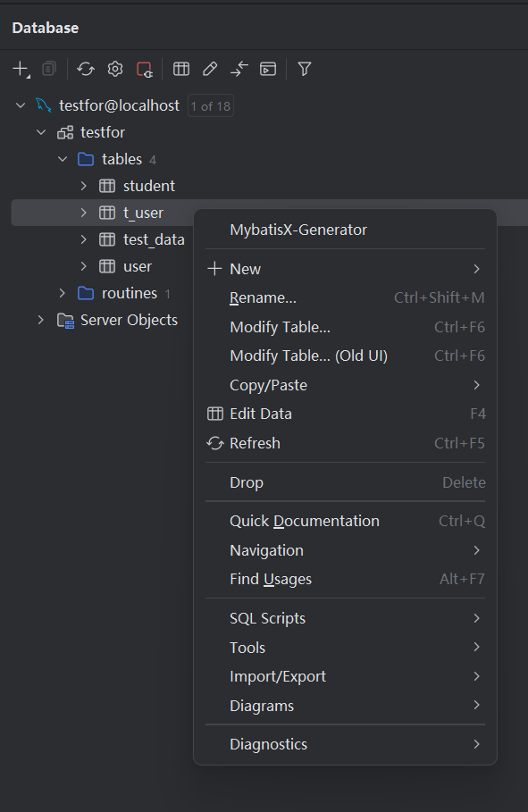Select Edit Data menu entry
Image resolution: width=528 pixels, height=812 pixels.
(345, 414)
